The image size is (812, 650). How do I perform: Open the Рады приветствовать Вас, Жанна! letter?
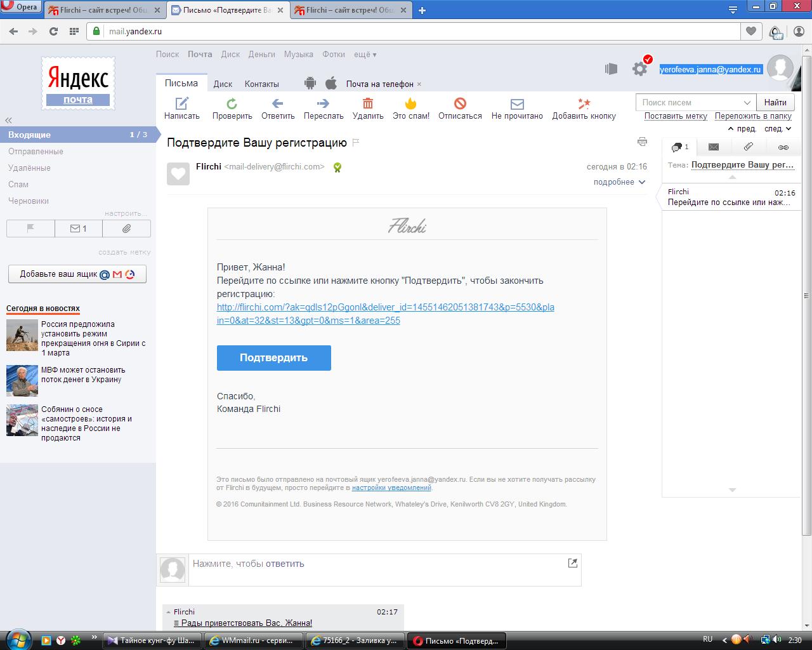coord(243,623)
